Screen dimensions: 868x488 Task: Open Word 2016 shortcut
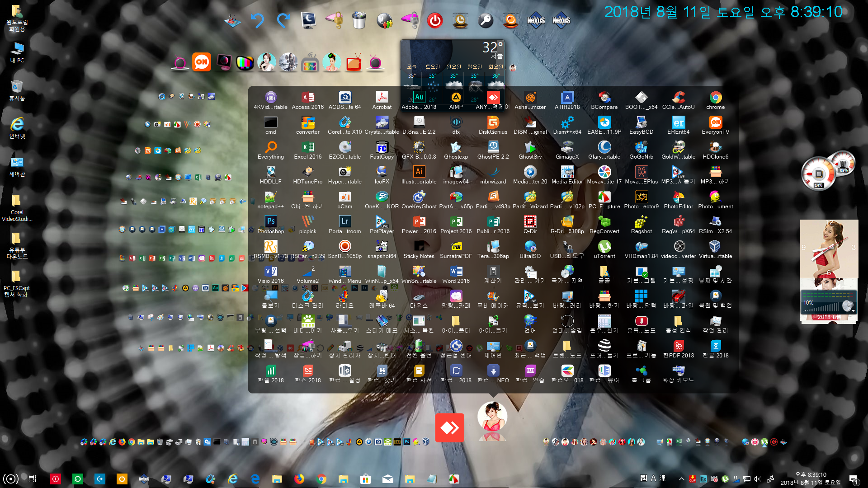[456, 274]
